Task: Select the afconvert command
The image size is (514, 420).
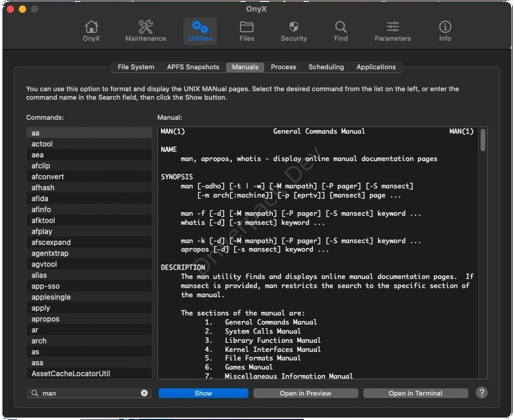Action: pos(89,176)
